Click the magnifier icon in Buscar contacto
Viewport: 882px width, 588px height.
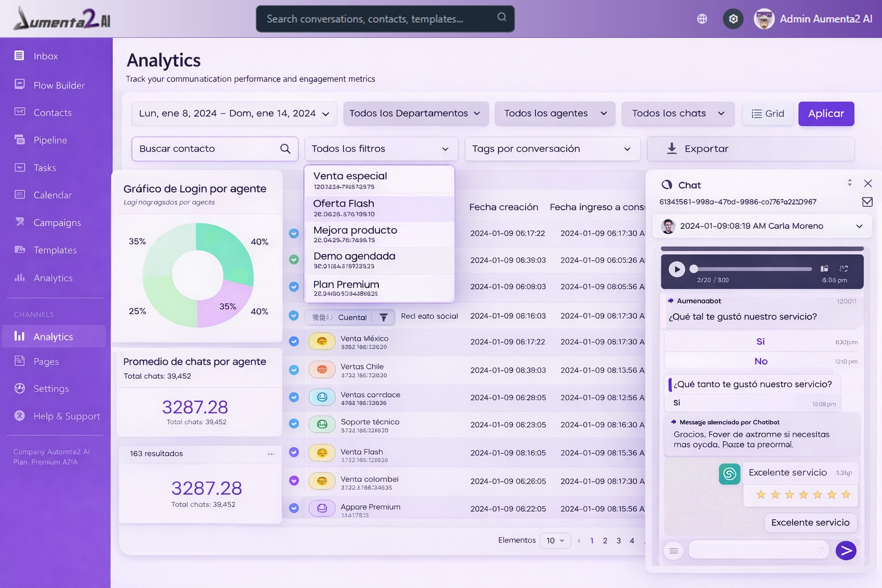click(285, 149)
